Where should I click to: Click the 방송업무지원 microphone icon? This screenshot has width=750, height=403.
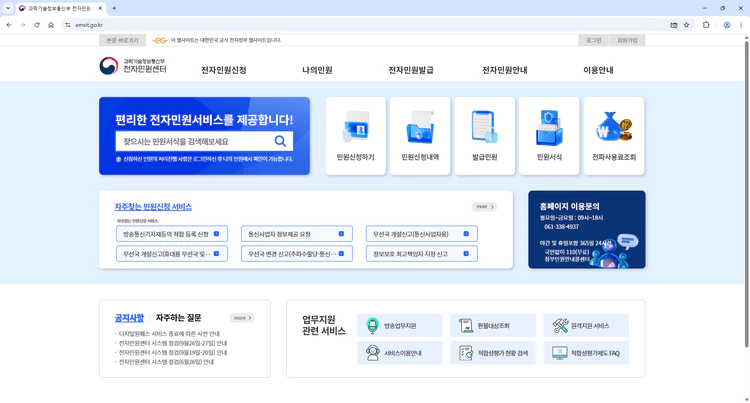(x=373, y=326)
